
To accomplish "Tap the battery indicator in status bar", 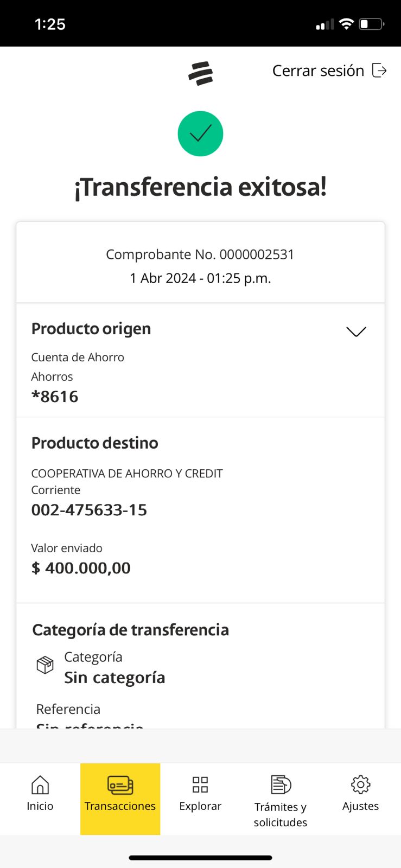I will 372,24.
